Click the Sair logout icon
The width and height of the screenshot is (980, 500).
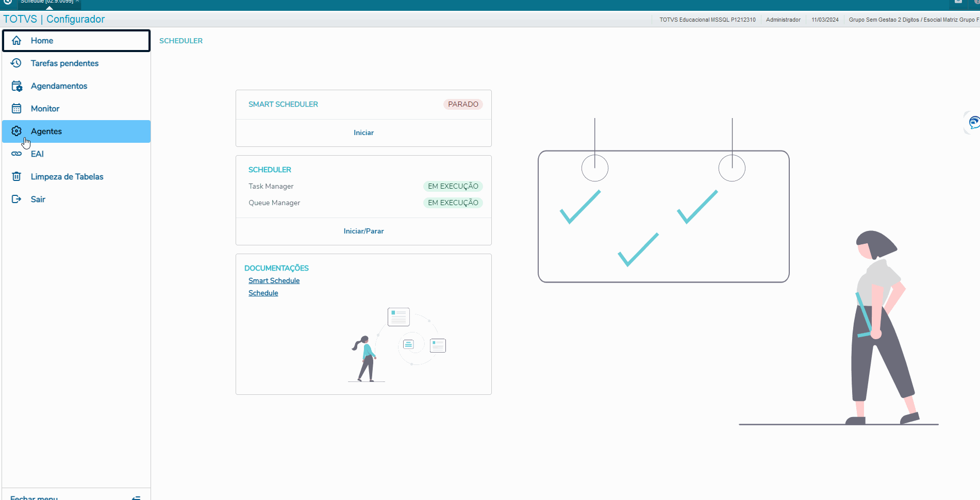[x=16, y=199]
